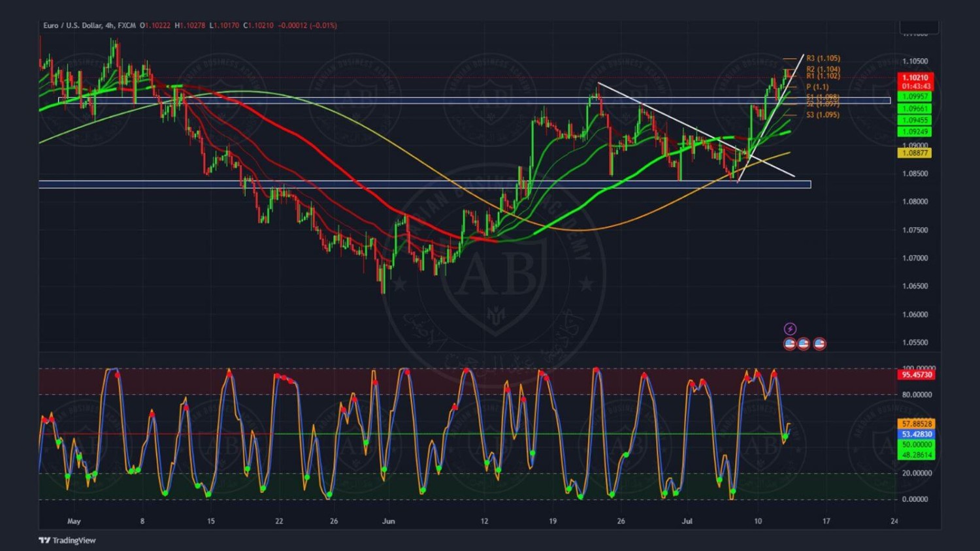Click the green 50.00000 oscillator tag
The image size is (980, 551).
click(917, 445)
